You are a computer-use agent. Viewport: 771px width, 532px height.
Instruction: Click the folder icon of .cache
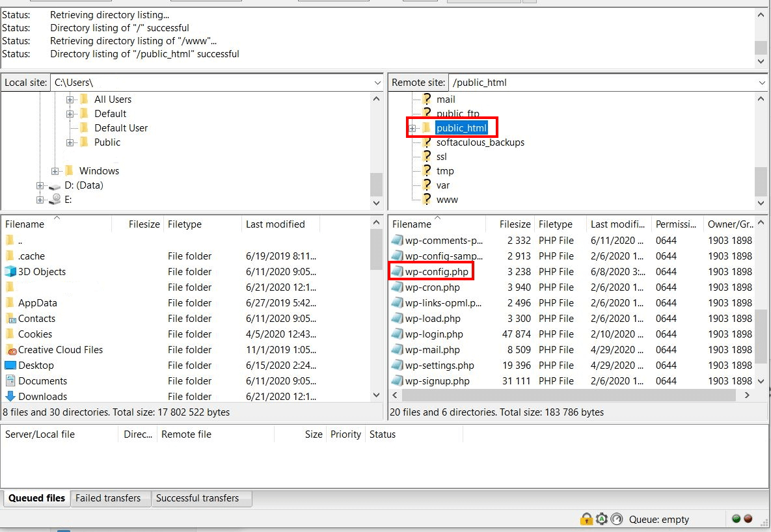(10, 256)
